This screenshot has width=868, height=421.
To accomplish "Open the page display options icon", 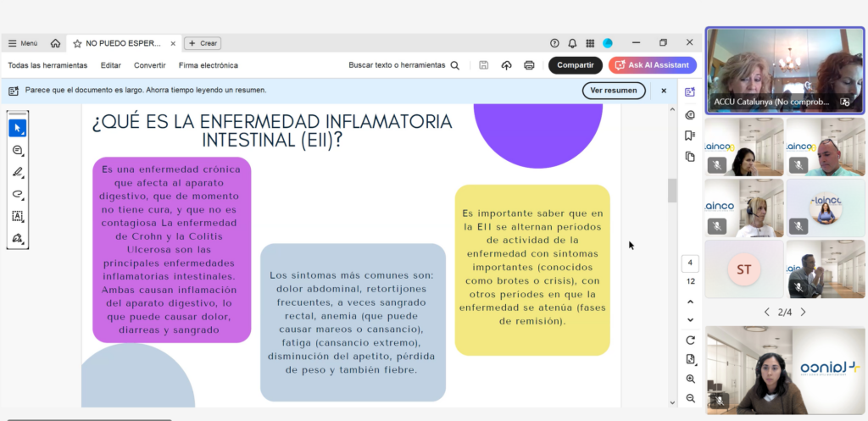I will click(690, 360).
